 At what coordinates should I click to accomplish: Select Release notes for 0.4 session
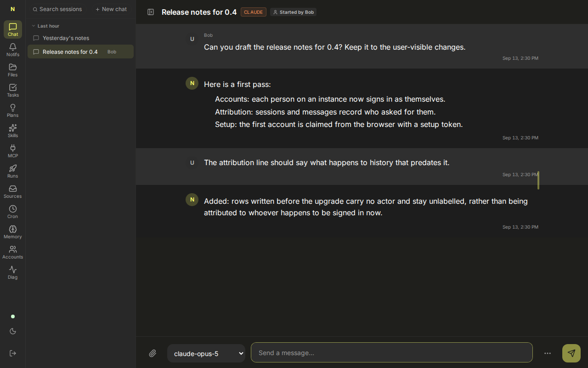pyautogui.click(x=80, y=52)
